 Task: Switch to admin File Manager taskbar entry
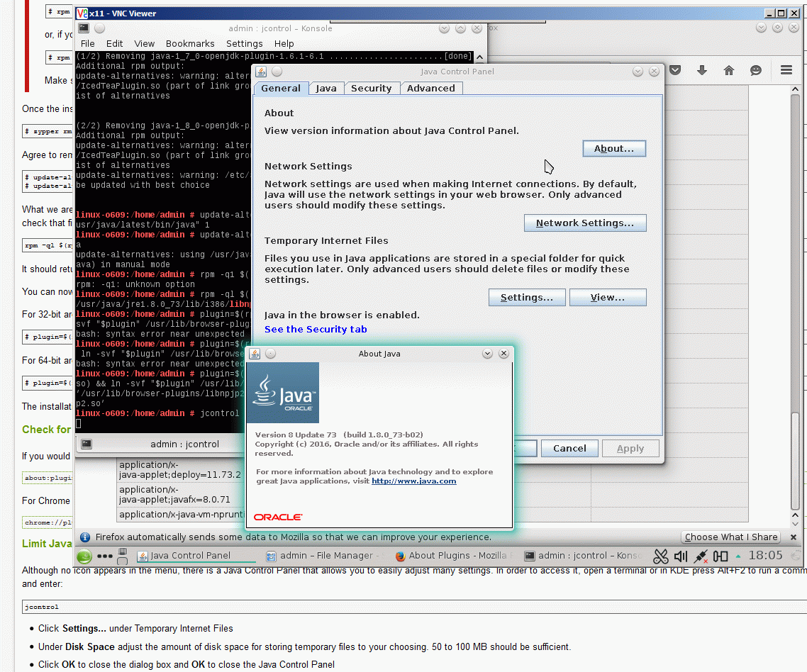(x=324, y=556)
